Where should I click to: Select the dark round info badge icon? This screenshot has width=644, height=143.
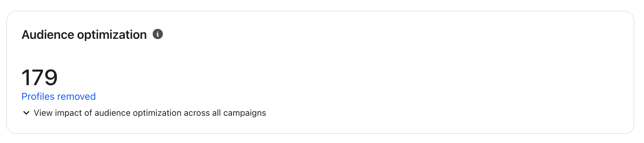point(157,34)
